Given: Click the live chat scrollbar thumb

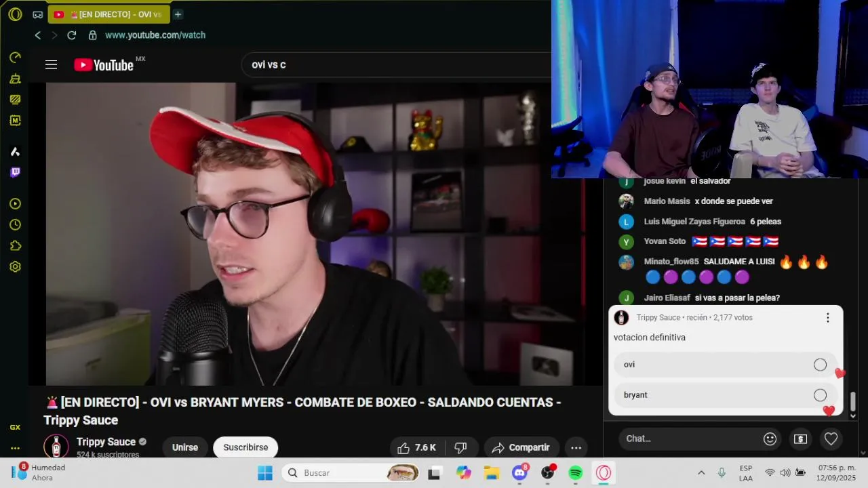Looking at the screenshot, I should coord(853,402).
